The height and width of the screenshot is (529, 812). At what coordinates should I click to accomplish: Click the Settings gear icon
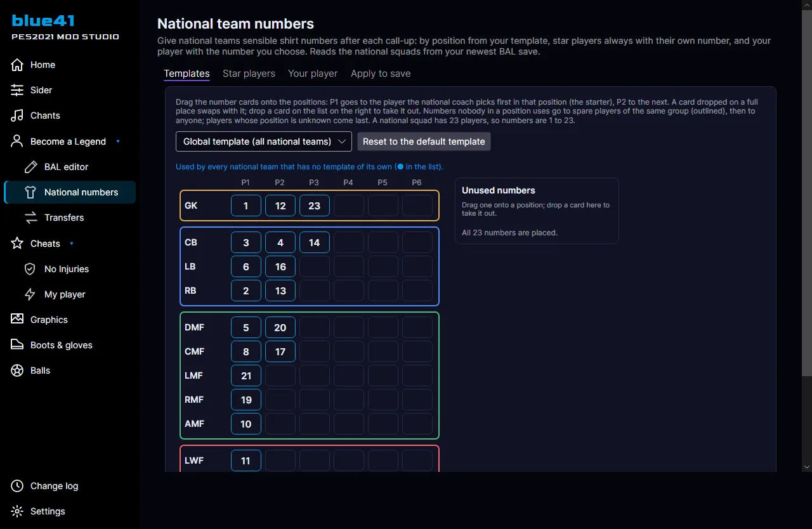17,511
